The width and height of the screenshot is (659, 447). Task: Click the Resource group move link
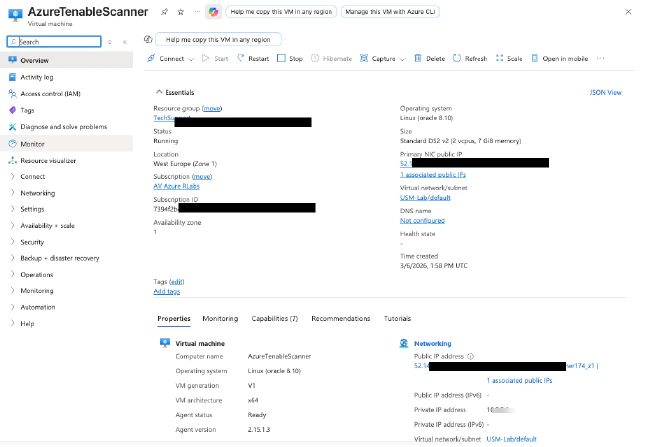point(212,108)
